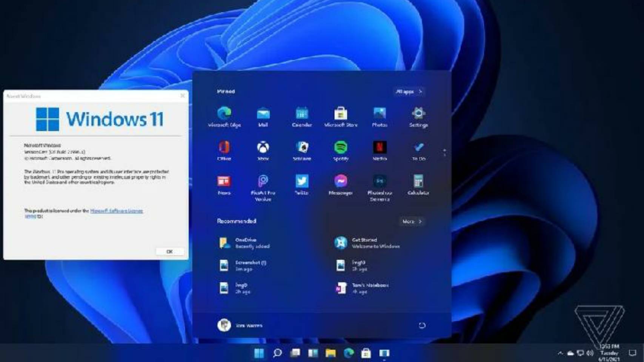Click the power button in Start menu
The width and height of the screenshot is (644, 362).
[x=422, y=325]
